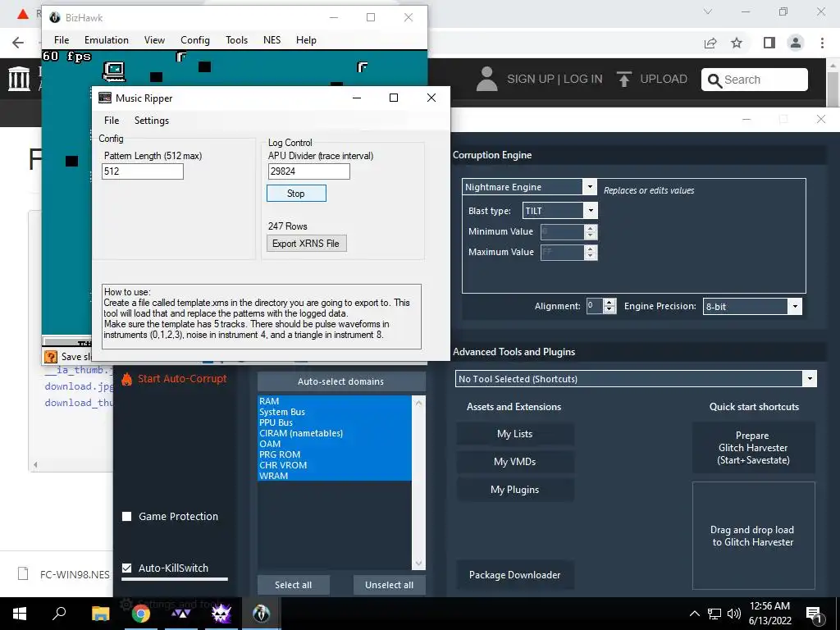Click the Pattern Length input field
The width and height of the screenshot is (840, 630).
[143, 171]
